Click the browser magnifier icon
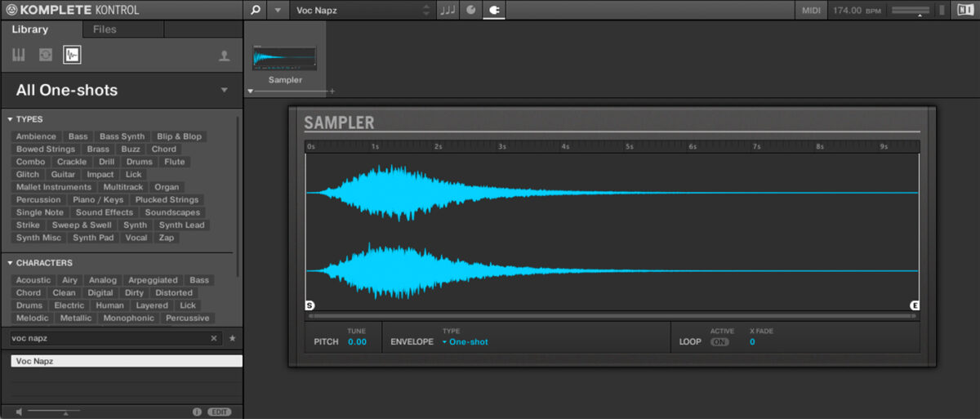This screenshot has width=980, height=419. (255, 10)
